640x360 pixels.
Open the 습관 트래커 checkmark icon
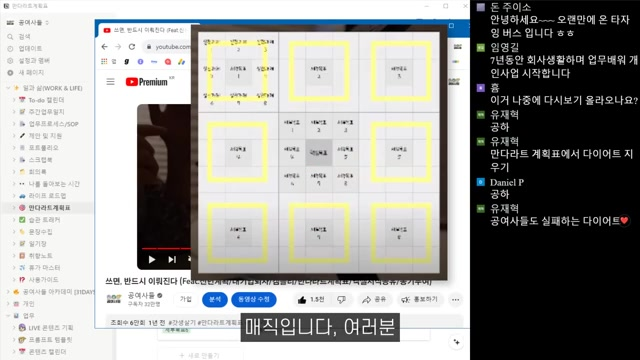[22, 220]
